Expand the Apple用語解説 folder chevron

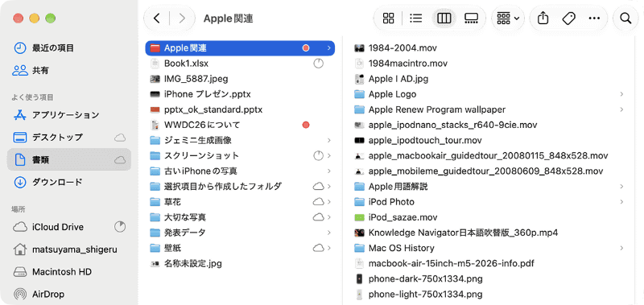621,187
